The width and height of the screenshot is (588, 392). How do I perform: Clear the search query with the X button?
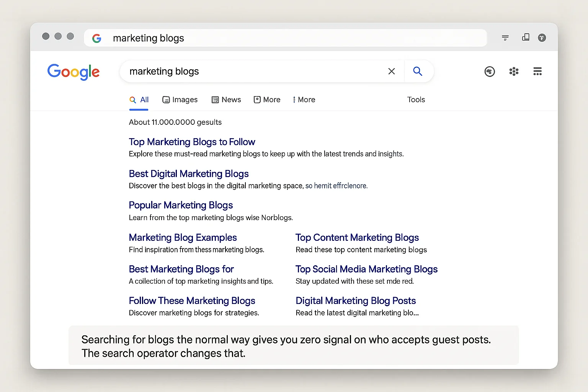click(x=391, y=71)
